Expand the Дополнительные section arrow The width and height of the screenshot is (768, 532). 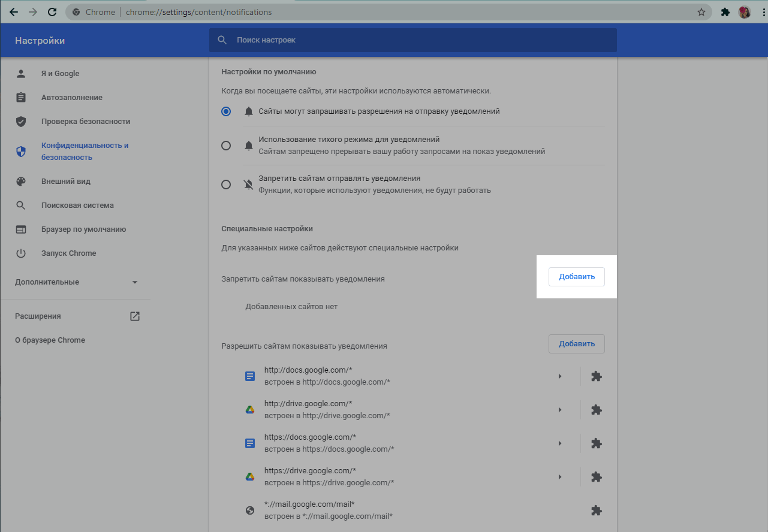[x=135, y=282]
